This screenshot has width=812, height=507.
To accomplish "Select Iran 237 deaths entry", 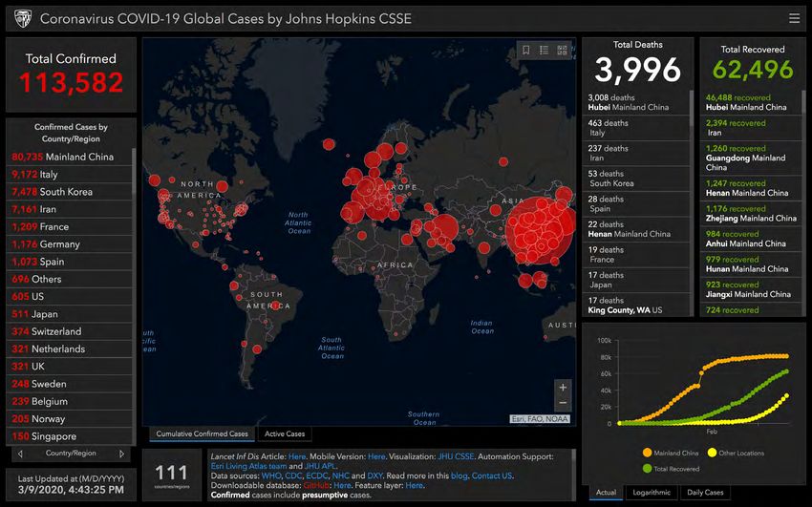I will (636, 153).
